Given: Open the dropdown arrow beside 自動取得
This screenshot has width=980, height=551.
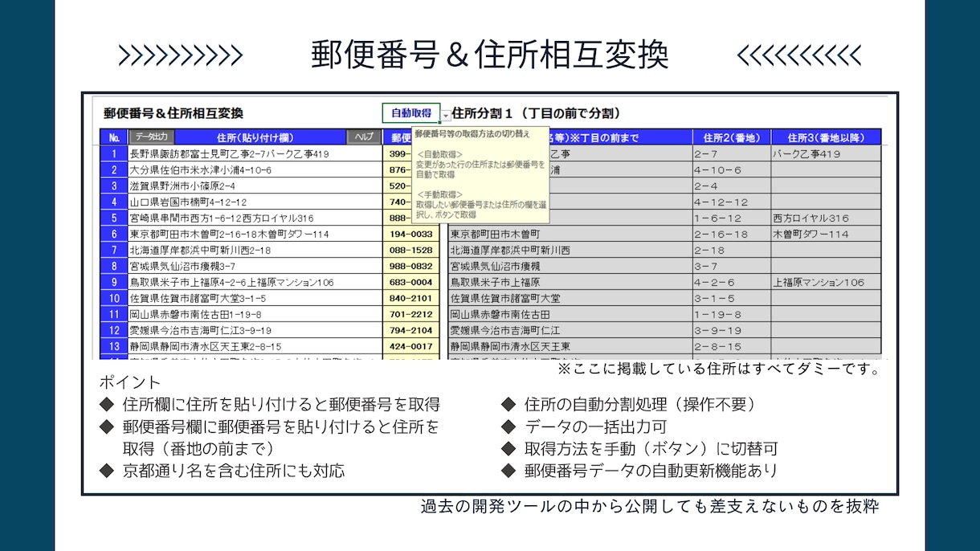Looking at the screenshot, I should pyautogui.click(x=445, y=116).
